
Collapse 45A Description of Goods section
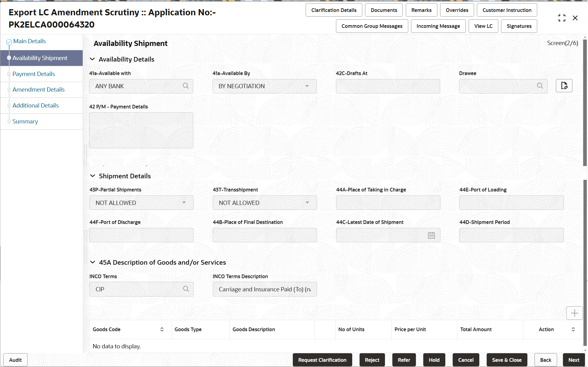click(92, 262)
